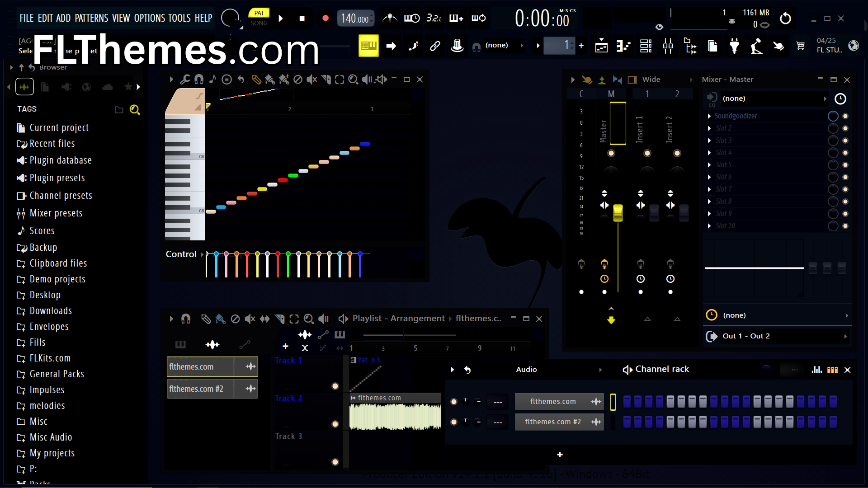Expand the Slot 5 menu arrow
The image size is (868, 488).
pyautogui.click(x=709, y=165)
